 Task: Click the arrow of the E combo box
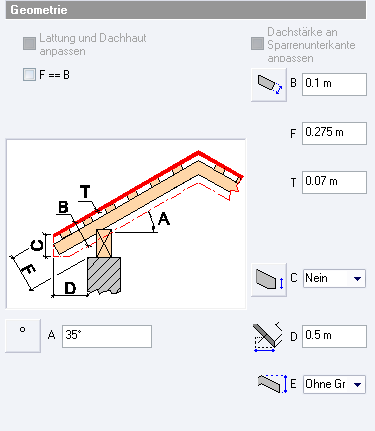point(357,385)
